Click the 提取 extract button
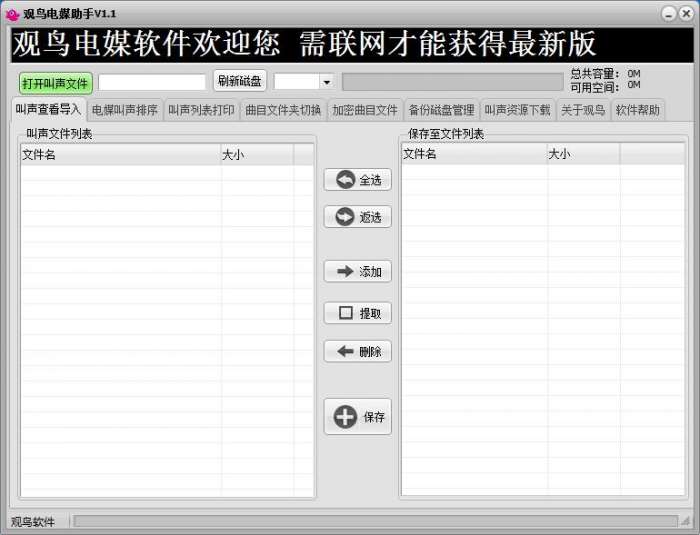 358,313
